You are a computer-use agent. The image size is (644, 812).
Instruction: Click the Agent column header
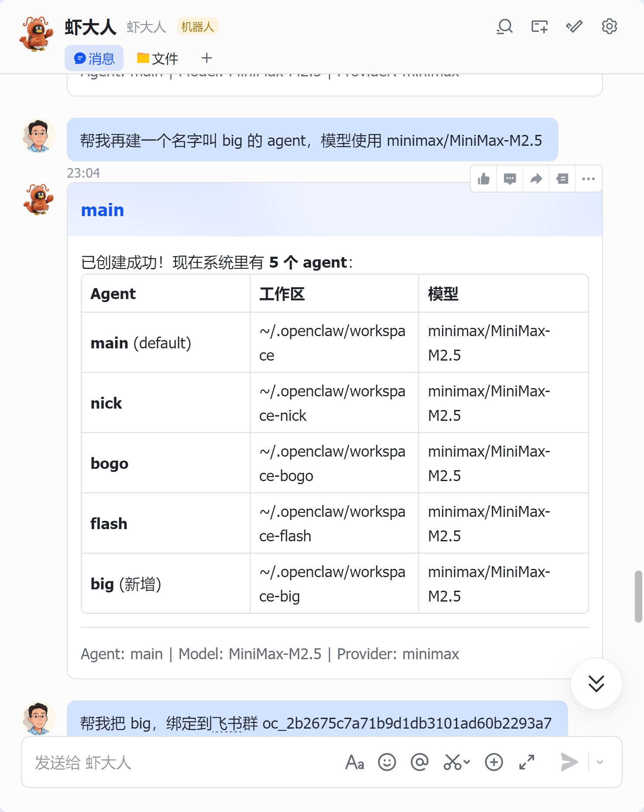tap(165, 293)
